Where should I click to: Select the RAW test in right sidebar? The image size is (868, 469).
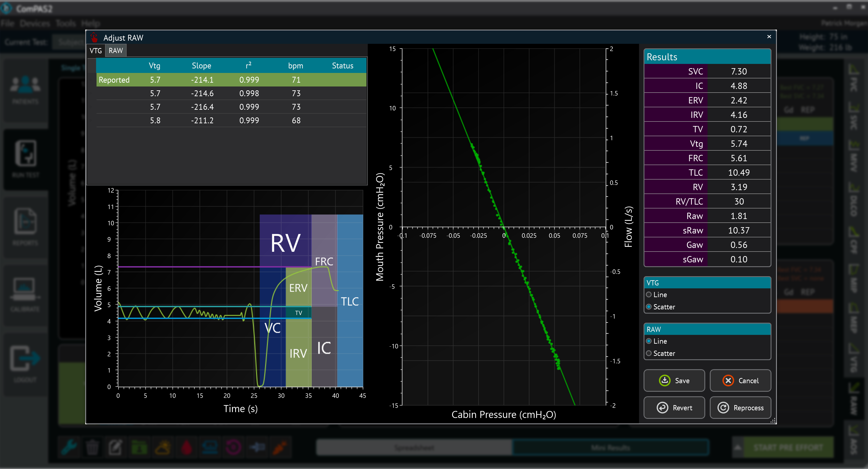pyautogui.click(x=854, y=399)
